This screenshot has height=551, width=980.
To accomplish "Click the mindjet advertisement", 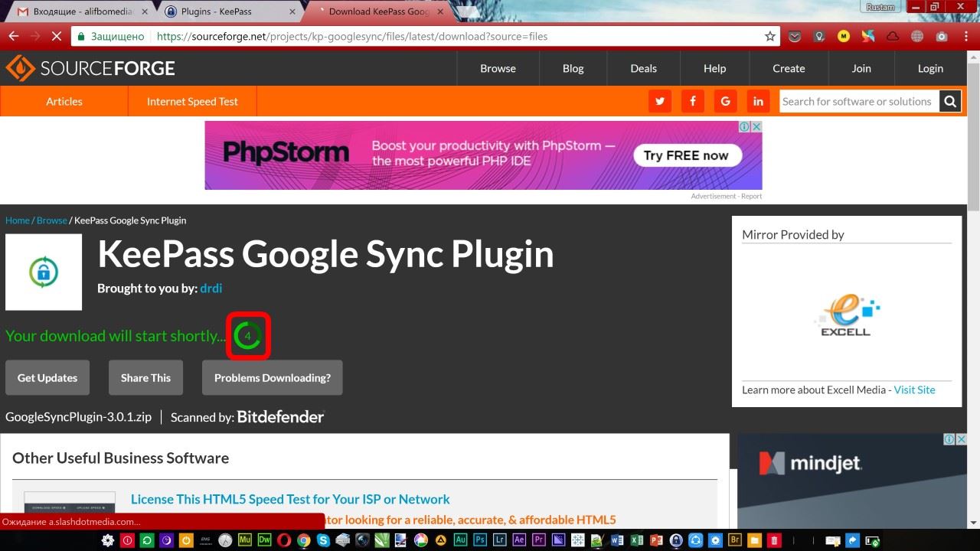I will pyautogui.click(x=851, y=481).
